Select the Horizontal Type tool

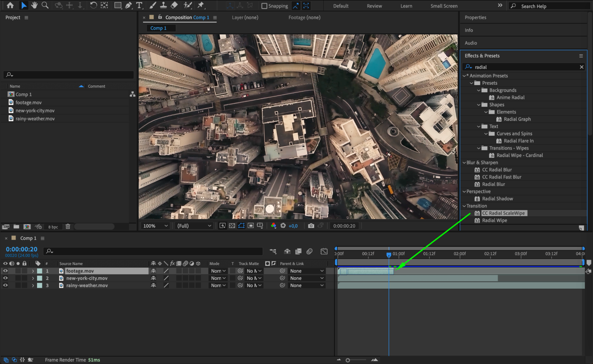(139, 5)
